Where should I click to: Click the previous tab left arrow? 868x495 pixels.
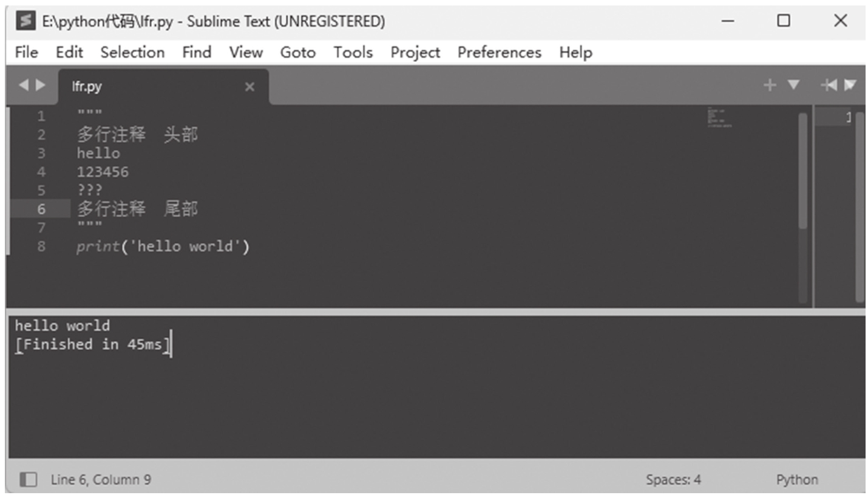pyautogui.click(x=24, y=86)
